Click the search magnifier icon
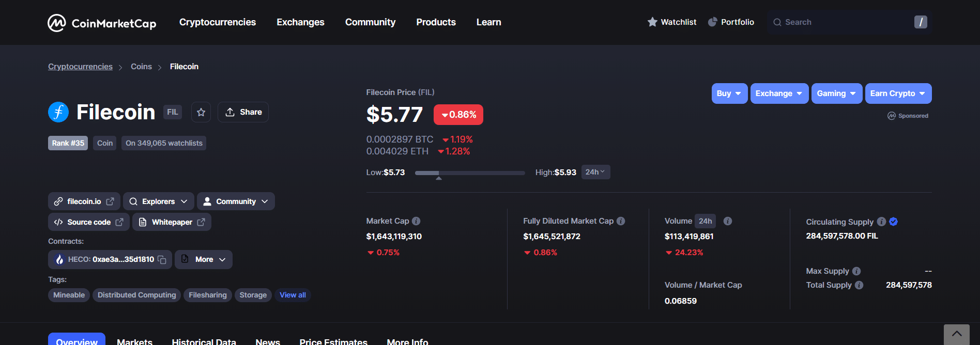The image size is (980, 345). coord(777,22)
